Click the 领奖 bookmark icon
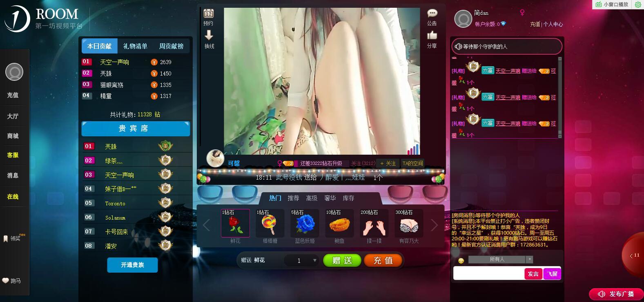The image size is (644, 302). coord(5,238)
